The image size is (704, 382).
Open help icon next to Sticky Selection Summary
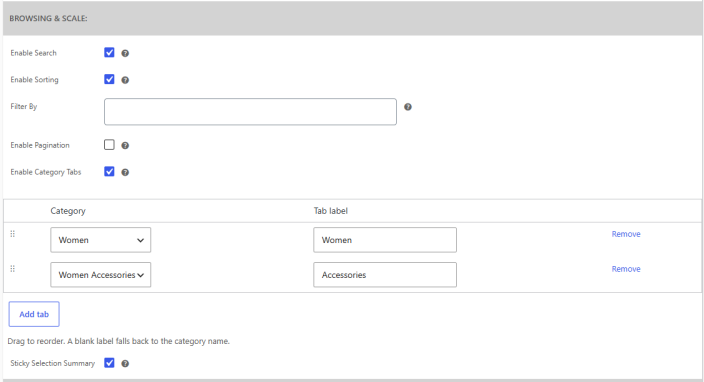125,364
